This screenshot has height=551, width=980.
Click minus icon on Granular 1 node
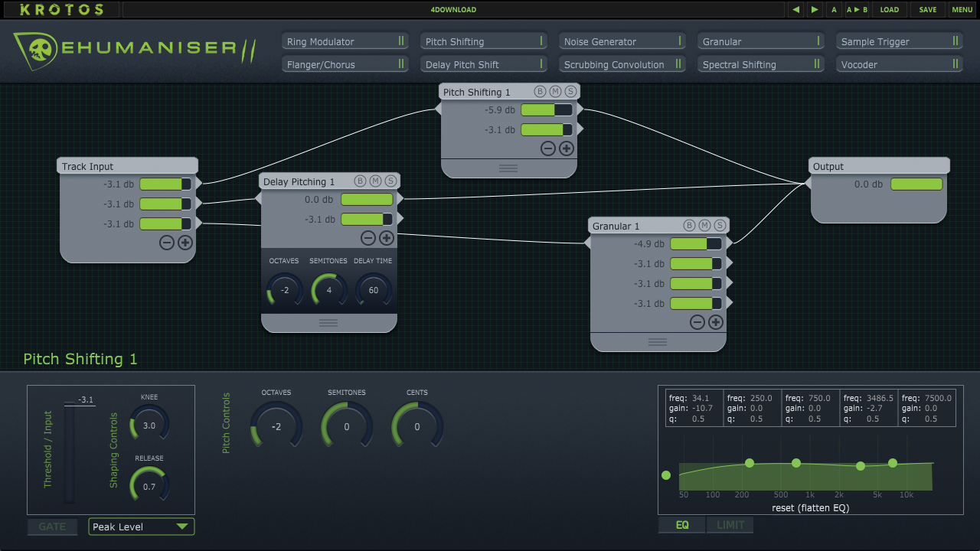[x=697, y=322]
